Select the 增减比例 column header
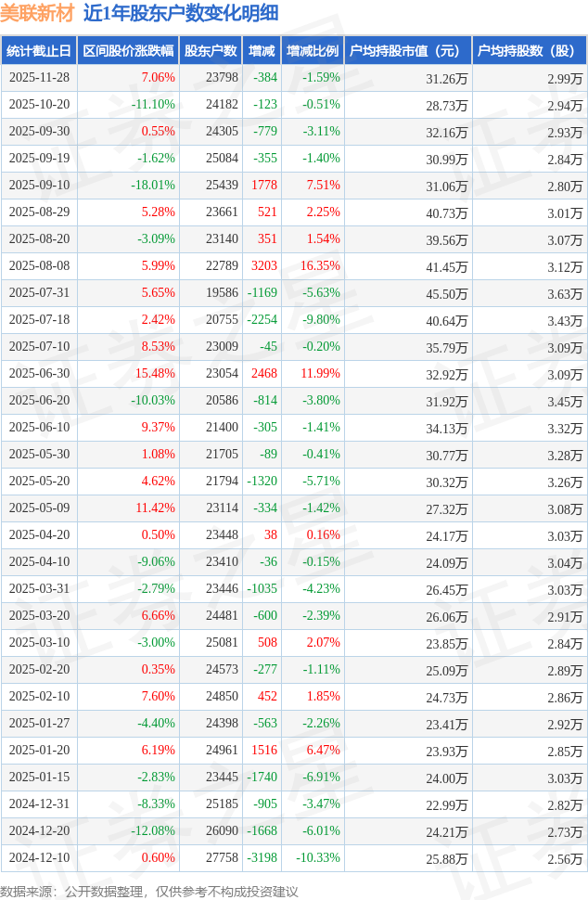This screenshot has width=588, height=900. (x=313, y=51)
